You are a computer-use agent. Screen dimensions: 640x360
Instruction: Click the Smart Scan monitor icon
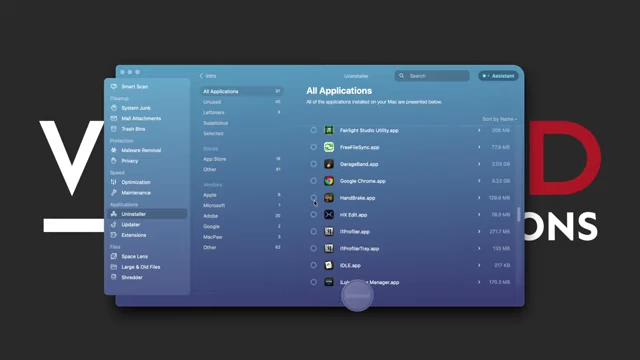point(114,87)
